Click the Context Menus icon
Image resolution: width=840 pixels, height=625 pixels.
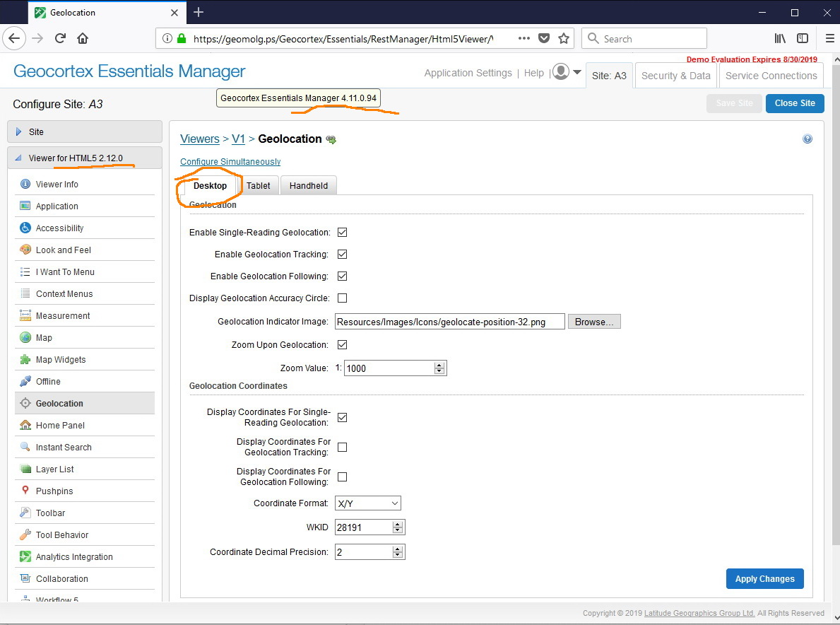click(25, 293)
